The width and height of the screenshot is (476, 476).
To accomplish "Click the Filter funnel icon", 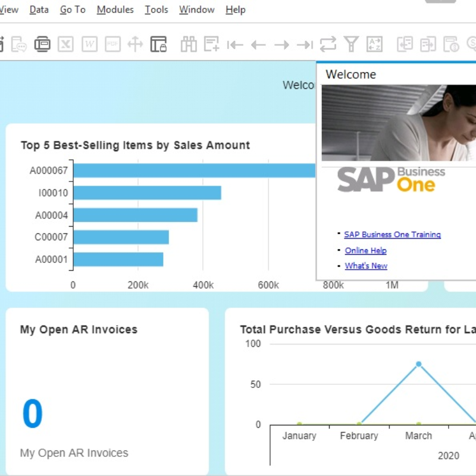I will [x=352, y=44].
